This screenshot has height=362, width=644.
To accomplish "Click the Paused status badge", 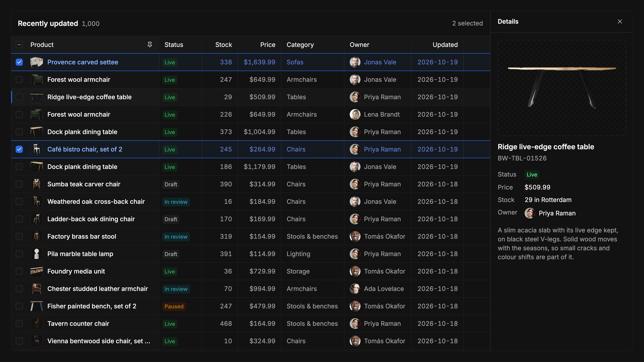I will tap(174, 306).
